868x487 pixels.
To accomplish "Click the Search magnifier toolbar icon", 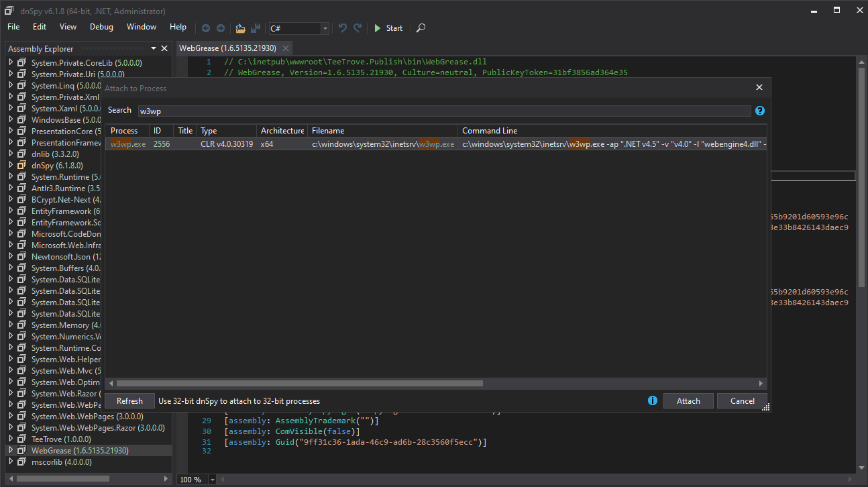I will pyautogui.click(x=421, y=28).
